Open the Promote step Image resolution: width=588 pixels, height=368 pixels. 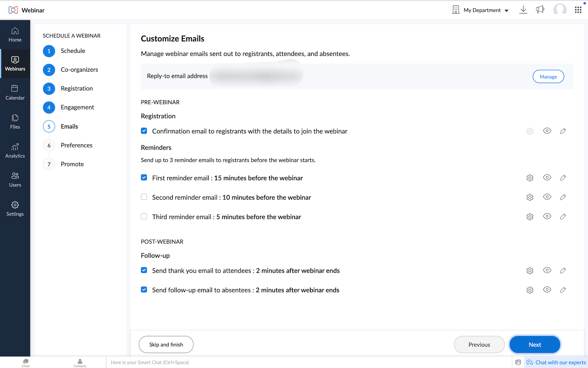(x=72, y=164)
